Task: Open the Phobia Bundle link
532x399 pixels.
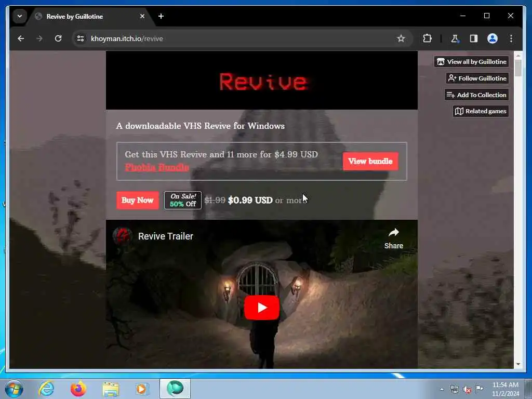Action: coord(157,167)
